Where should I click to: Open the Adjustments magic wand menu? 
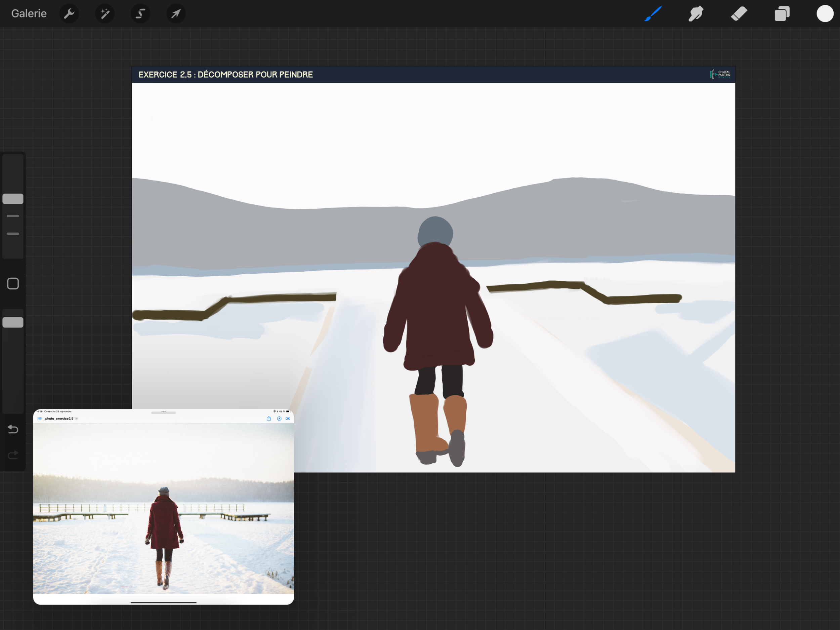[x=104, y=14]
